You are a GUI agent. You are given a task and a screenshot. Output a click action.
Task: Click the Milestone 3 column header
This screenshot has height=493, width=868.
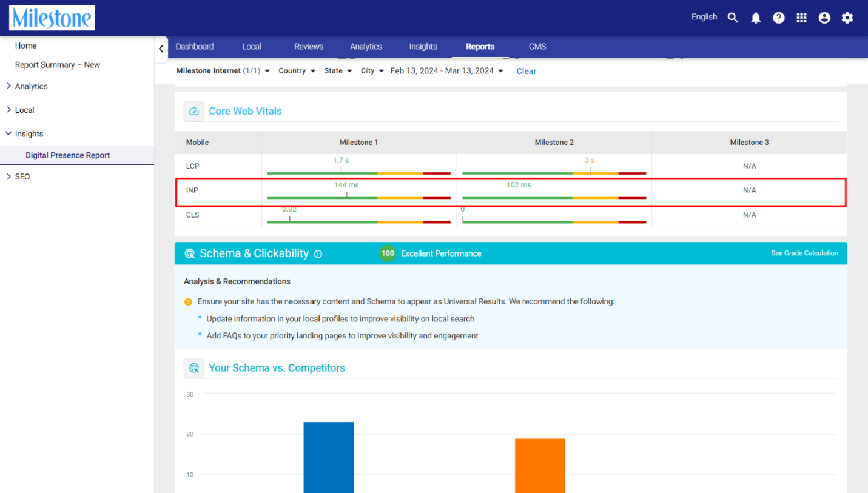click(x=749, y=143)
